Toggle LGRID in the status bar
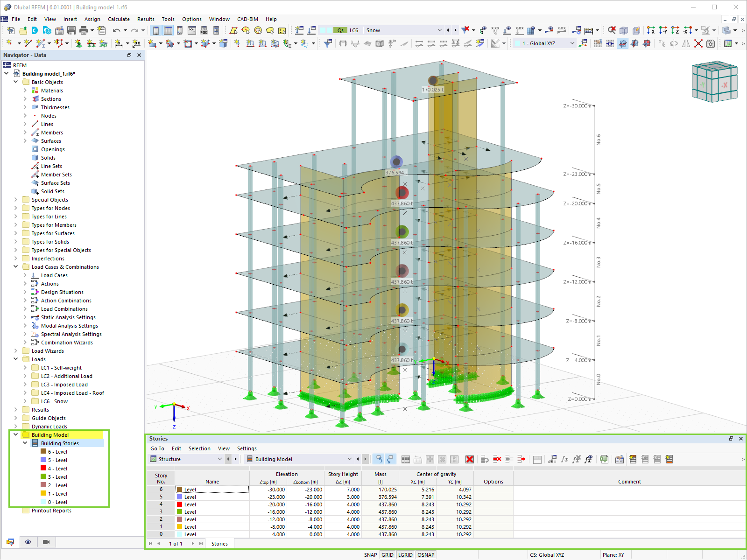This screenshot has height=560, width=747. point(405,555)
